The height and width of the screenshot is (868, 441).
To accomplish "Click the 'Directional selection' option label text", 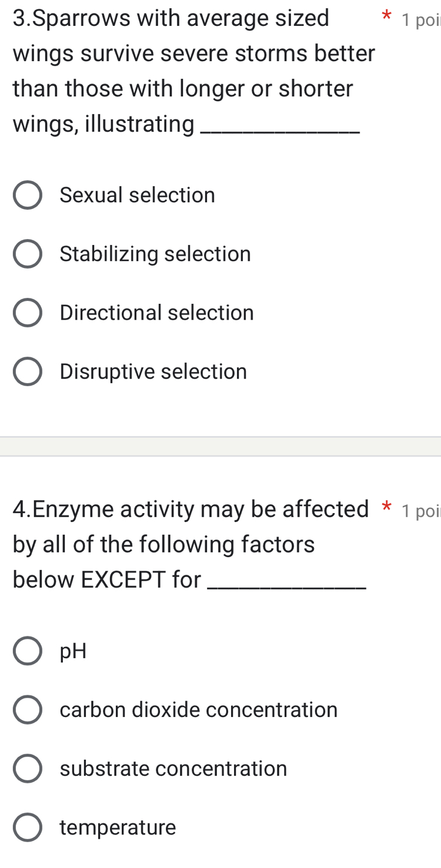I will coord(157,313).
